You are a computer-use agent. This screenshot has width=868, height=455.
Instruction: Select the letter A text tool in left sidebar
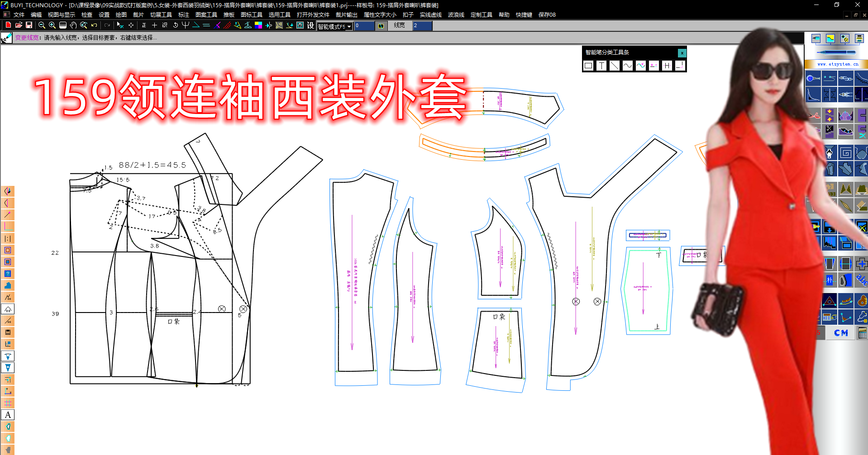click(x=8, y=414)
